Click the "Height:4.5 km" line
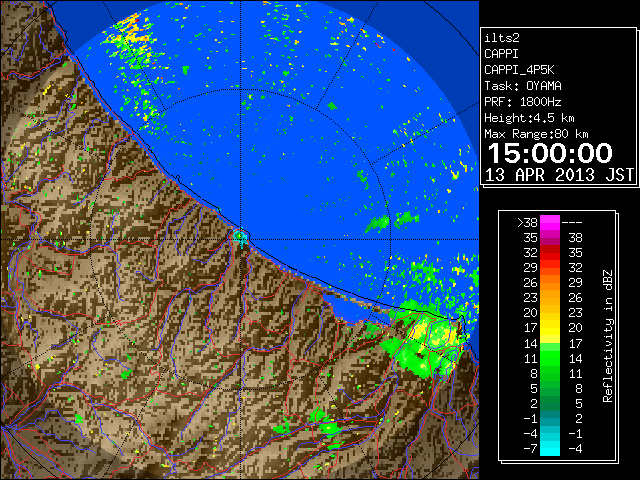Screen dimensions: 640x480 [529, 118]
